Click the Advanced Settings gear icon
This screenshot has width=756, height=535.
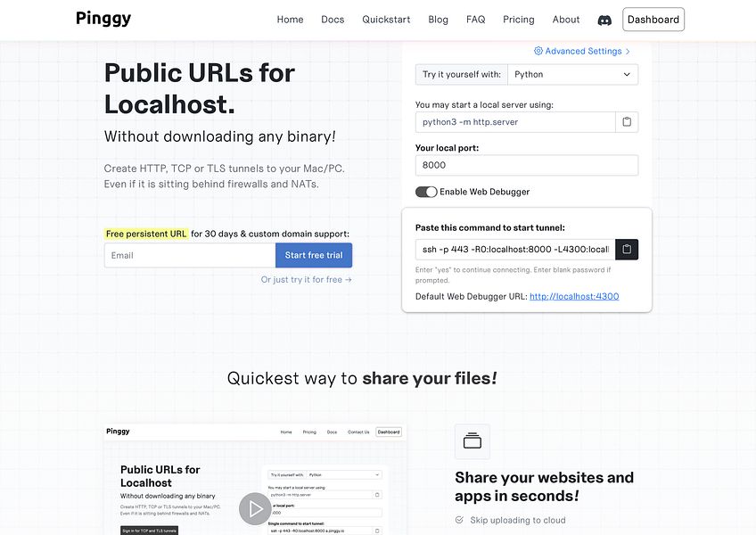(537, 51)
